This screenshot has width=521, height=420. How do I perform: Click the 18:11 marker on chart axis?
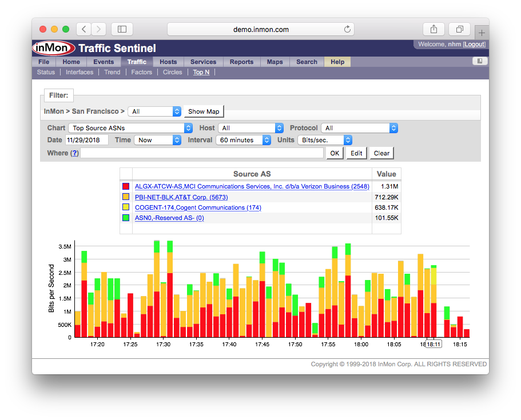[433, 344]
